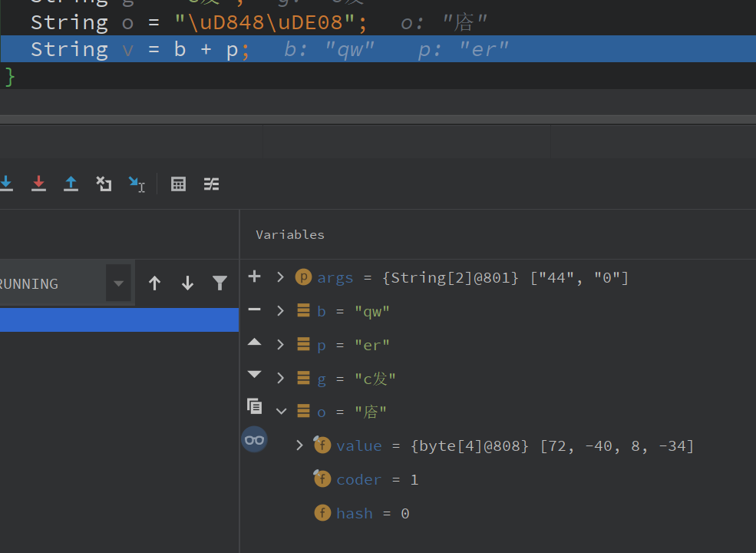Remove the watch with the minus icon

[x=255, y=310]
